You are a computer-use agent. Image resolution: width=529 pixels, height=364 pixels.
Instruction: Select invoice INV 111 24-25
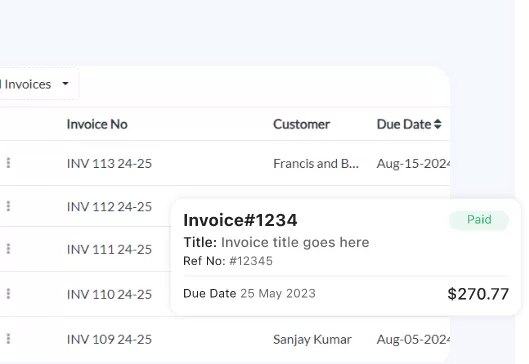click(109, 249)
